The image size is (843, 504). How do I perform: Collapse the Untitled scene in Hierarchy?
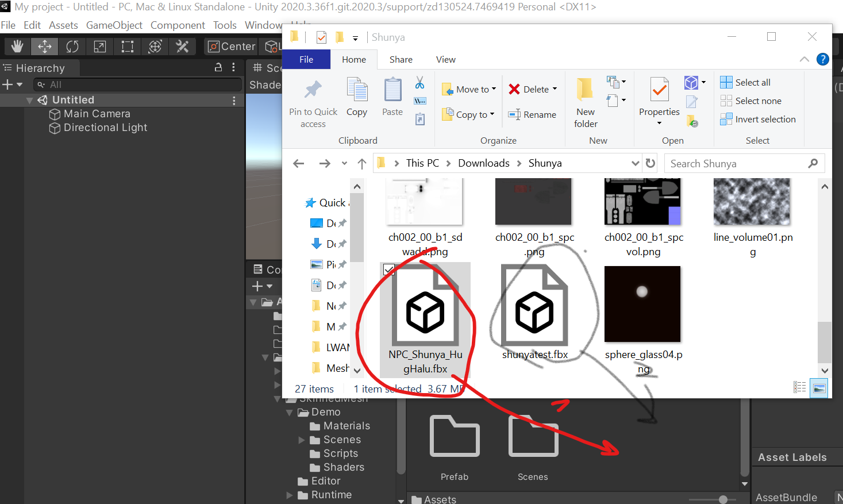[29, 101]
